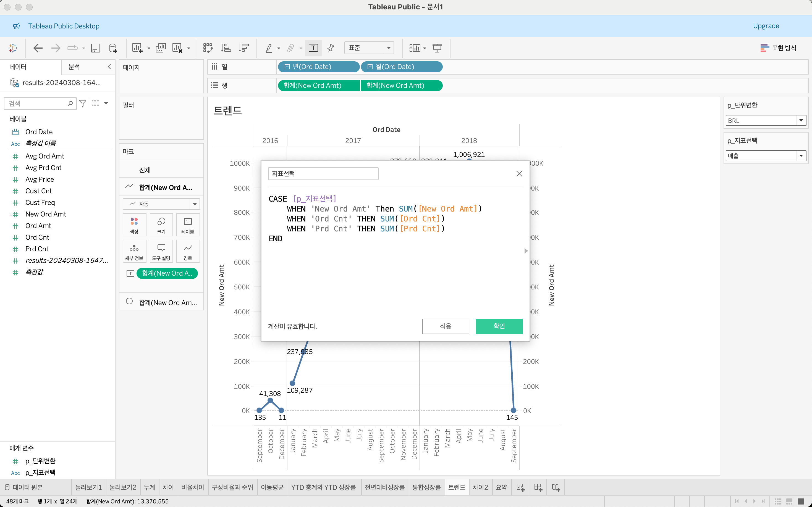Click the 적용 button in the dialog

(445, 326)
